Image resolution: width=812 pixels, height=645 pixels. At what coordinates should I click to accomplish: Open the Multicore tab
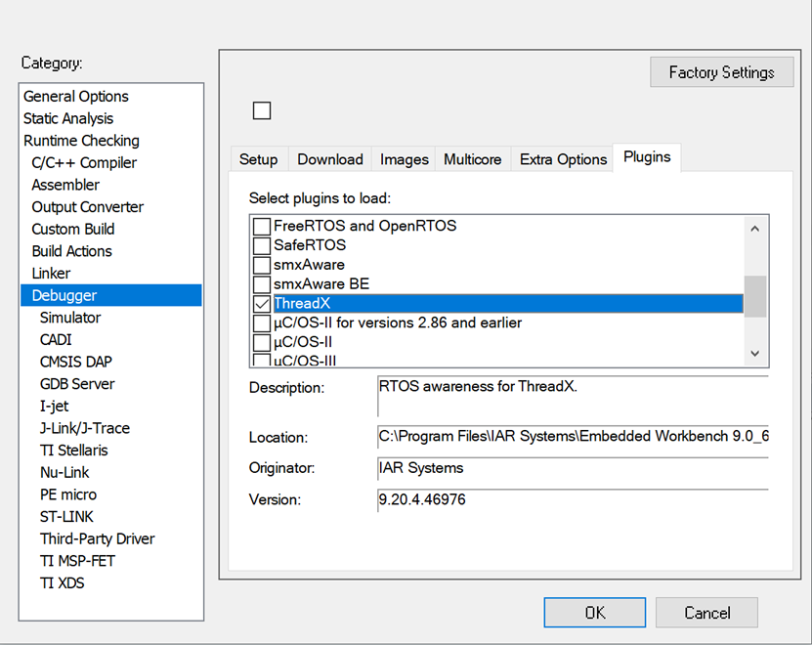click(472, 159)
